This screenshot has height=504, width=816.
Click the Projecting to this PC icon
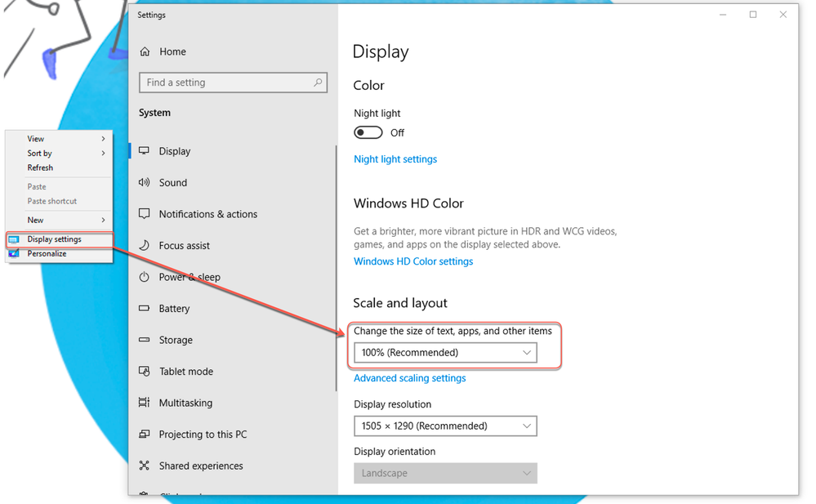point(144,434)
